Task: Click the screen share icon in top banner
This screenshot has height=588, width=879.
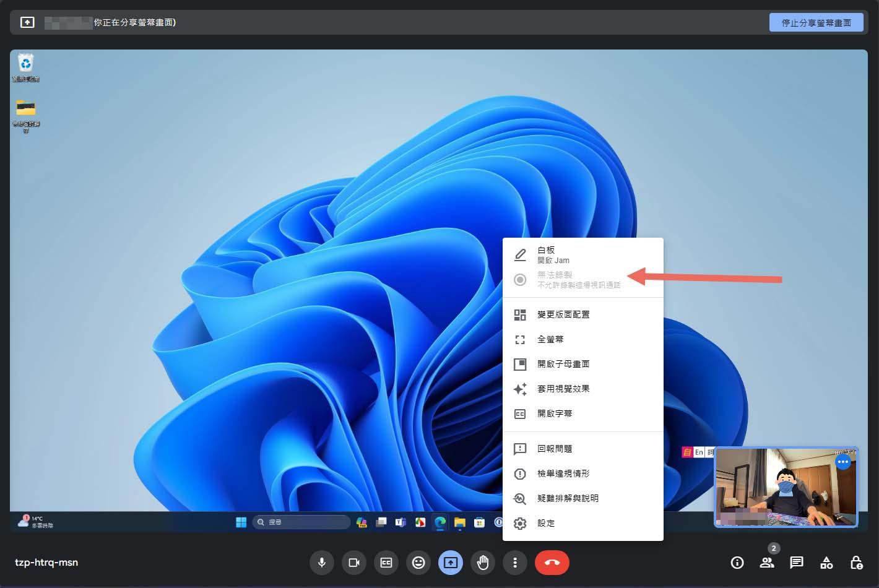Action: click(x=27, y=22)
